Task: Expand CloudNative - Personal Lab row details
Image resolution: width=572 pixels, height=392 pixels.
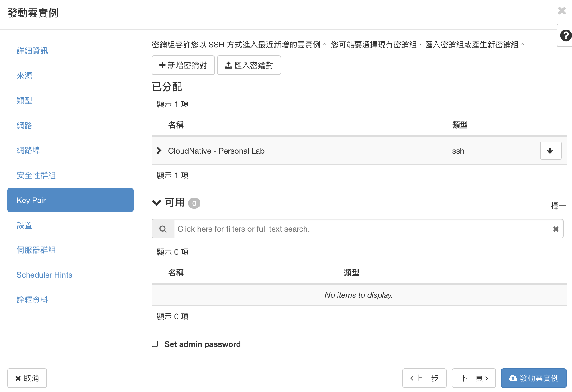Action: pyautogui.click(x=159, y=151)
